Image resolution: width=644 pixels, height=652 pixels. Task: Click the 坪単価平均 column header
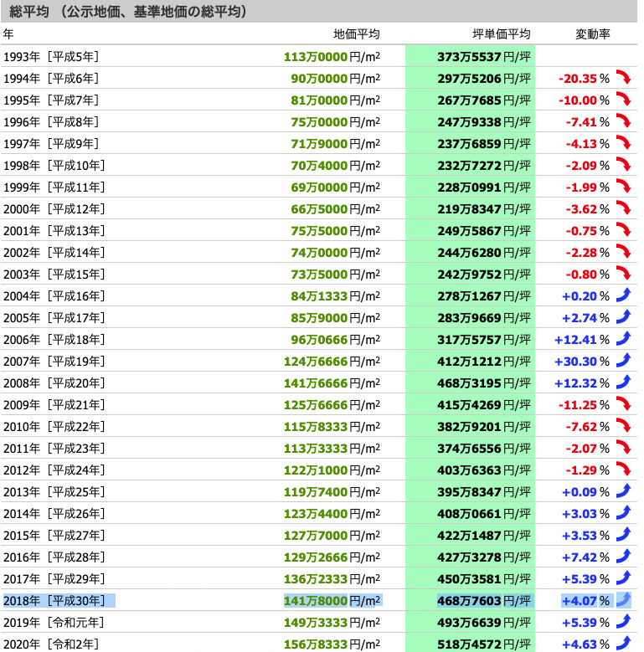(x=502, y=34)
